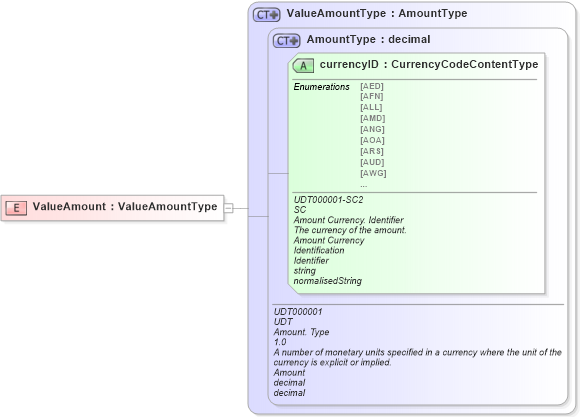Image resolution: width=580 pixels, height=417 pixels.
Task: Click 'The currency of the amount.' text
Action: (x=350, y=230)
